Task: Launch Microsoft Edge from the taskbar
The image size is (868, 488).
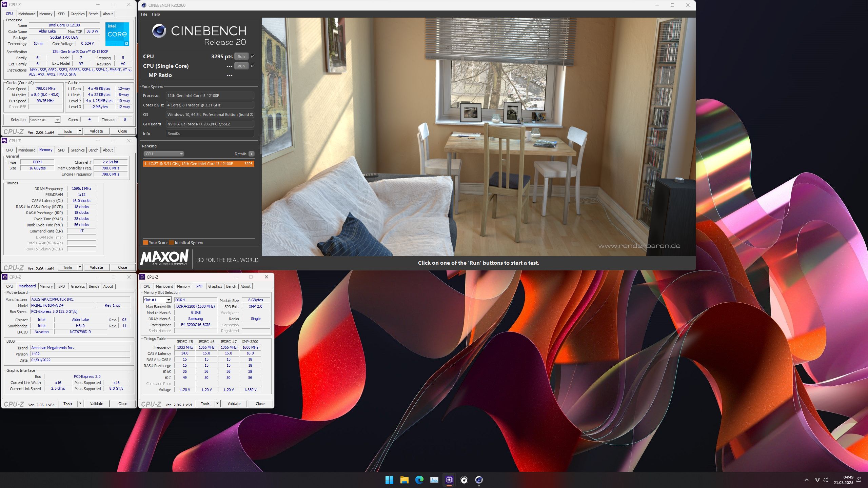Action: (419, 480)
